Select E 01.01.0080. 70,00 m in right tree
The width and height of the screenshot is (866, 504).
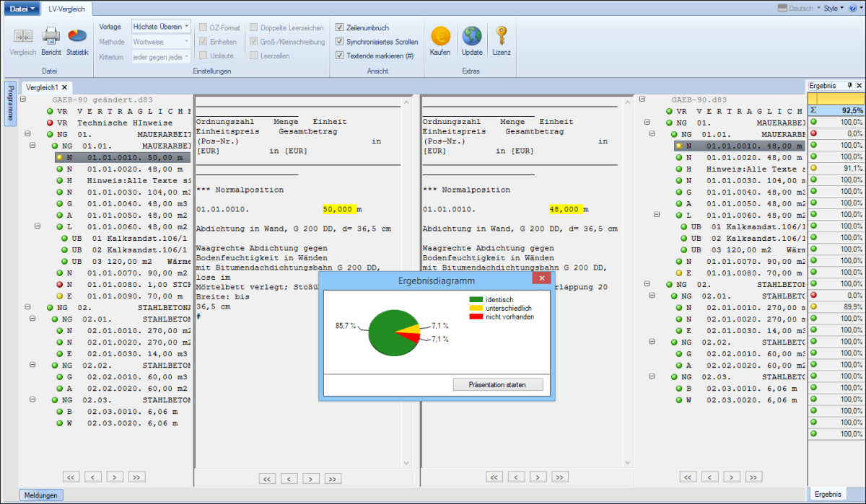point(740,273)
